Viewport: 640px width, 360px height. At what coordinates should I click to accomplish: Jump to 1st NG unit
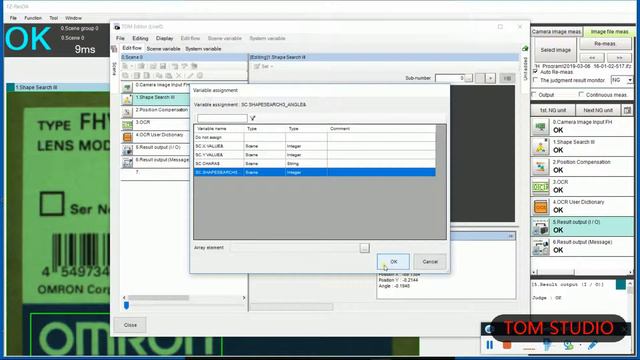coord(553,110)
